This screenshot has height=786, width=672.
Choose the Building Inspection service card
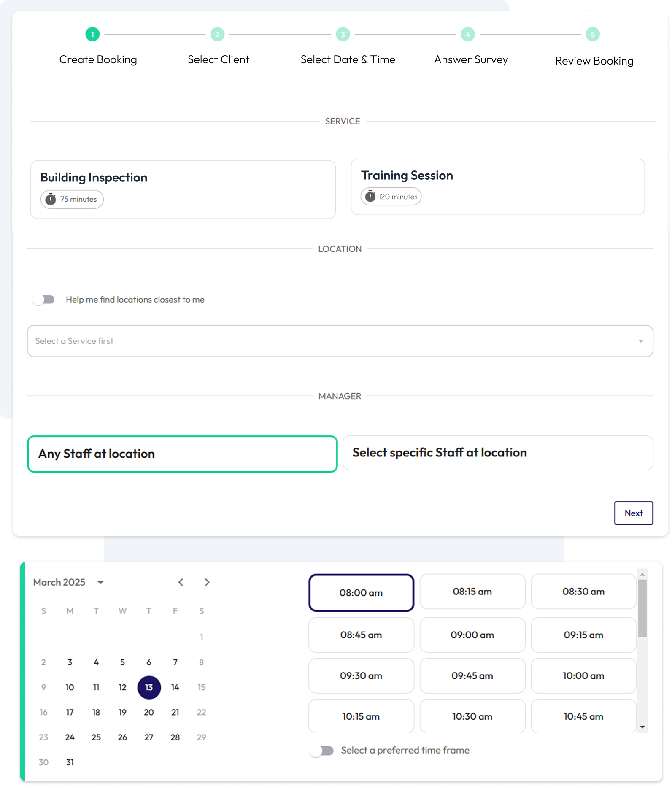pyautogui.click(x=183, y=189)
